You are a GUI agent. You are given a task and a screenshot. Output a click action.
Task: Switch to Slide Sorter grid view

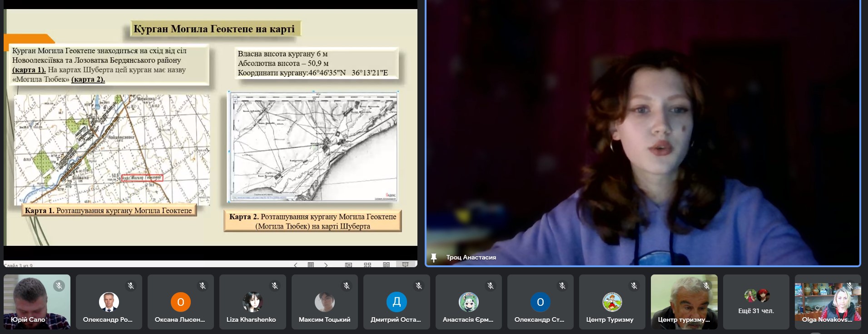[367, 265]
